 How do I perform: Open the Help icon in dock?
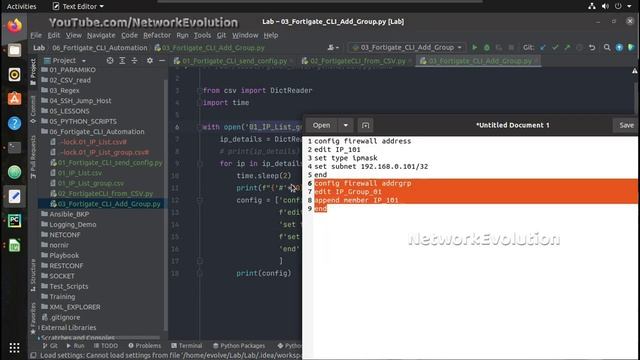tap(14, 123)
